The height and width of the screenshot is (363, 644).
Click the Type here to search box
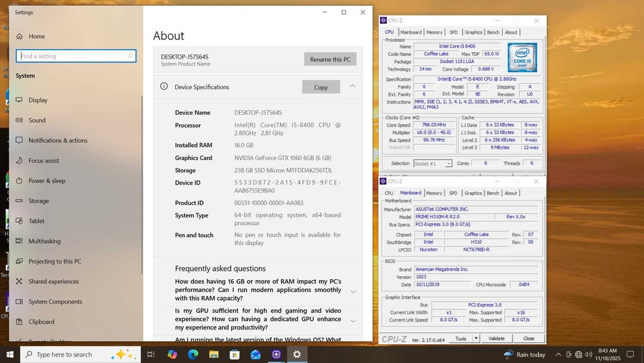[80, 355]
